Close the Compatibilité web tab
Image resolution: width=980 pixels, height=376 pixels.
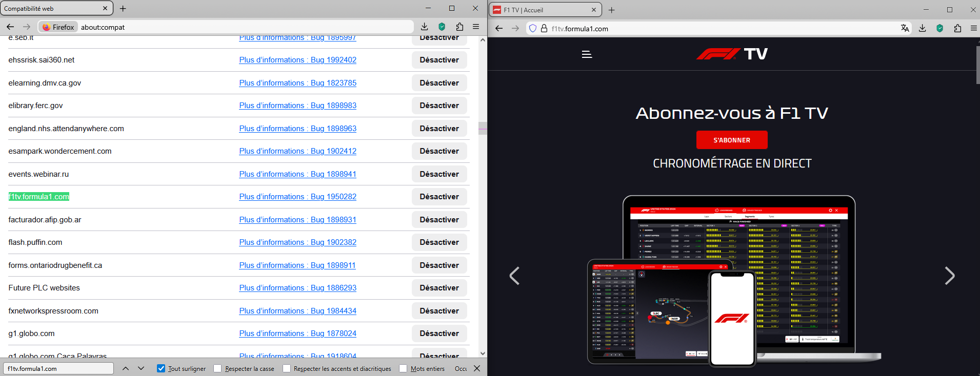pyautogui.click(x=105, y=9)
